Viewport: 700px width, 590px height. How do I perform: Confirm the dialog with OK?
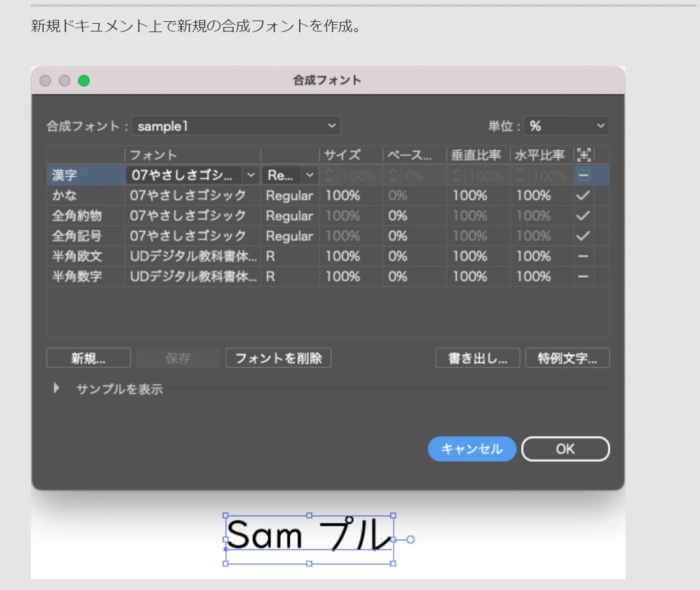point(565,449)
